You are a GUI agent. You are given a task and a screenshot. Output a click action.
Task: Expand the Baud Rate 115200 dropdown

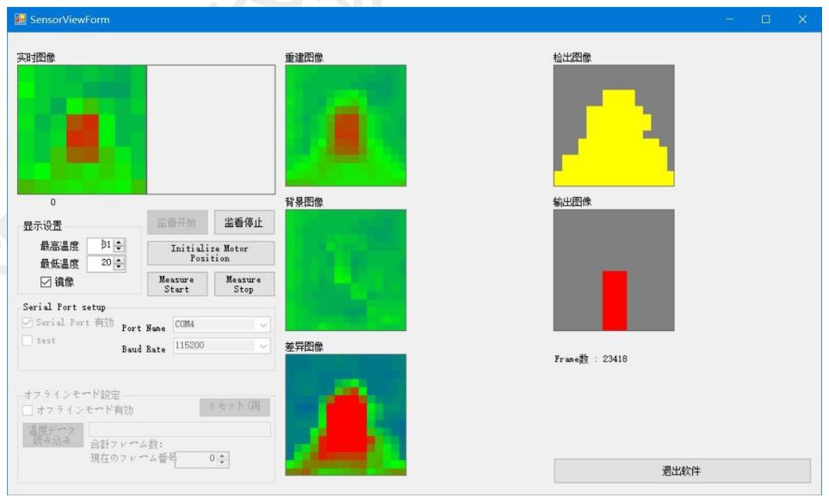click(263, 346)
